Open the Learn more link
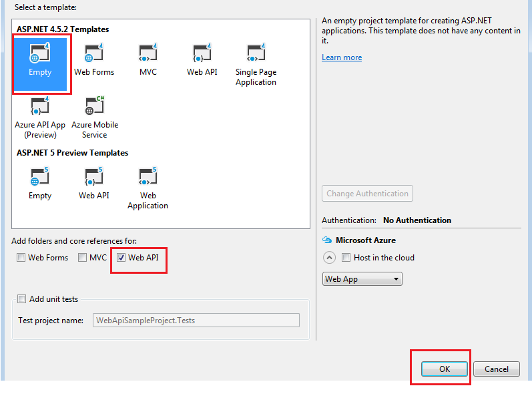Viewport: 532px width, 406px height. [342, 57]
